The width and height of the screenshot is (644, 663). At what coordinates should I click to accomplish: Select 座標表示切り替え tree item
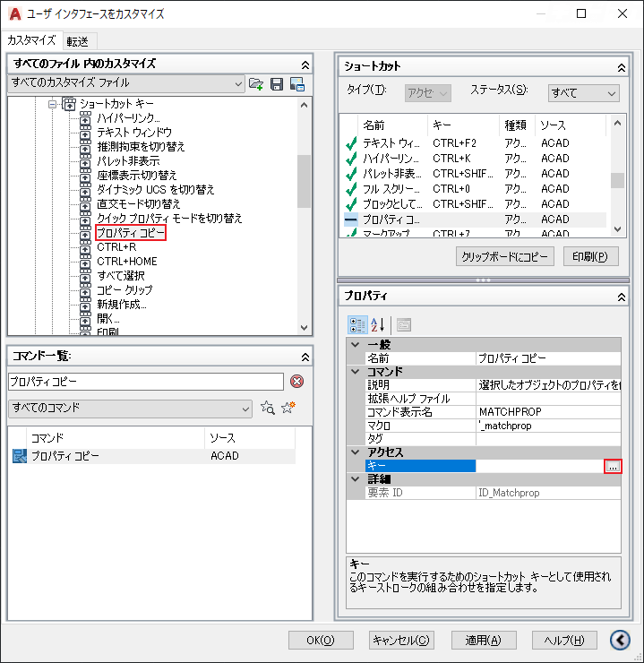136,176
